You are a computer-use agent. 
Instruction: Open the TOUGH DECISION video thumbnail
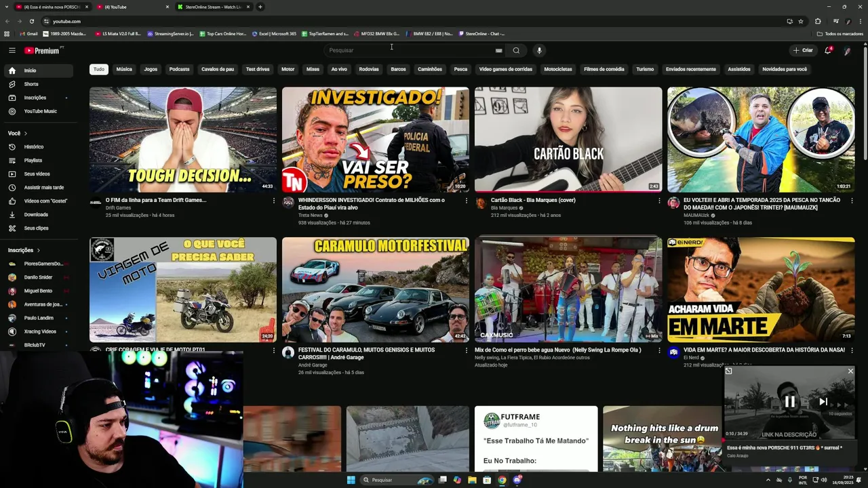coord(183,140)
